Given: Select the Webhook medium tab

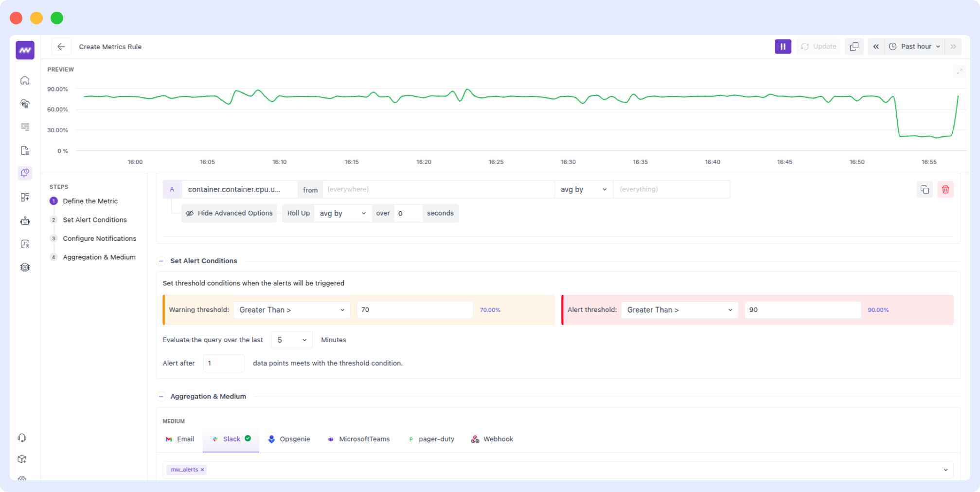Looking at the screenshot, I should pyautogui.click(x=492, y=439).
